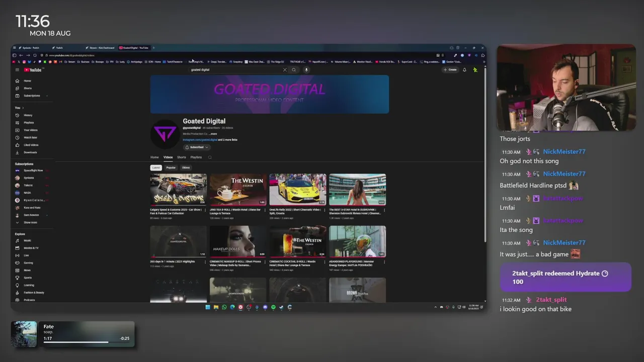Select the Popular filter chip
The image size is (644, 362).
click(x=171, y=167)
